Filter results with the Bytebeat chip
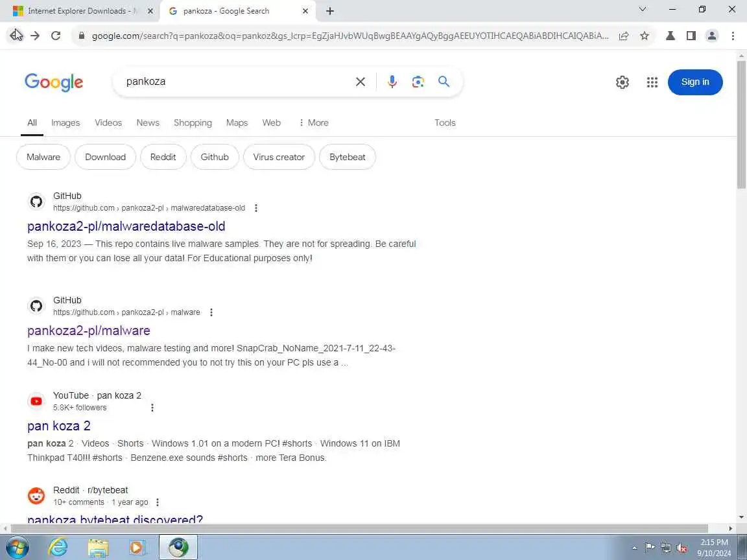This screenshot has height=560, width=747. [x=348, y=157]
